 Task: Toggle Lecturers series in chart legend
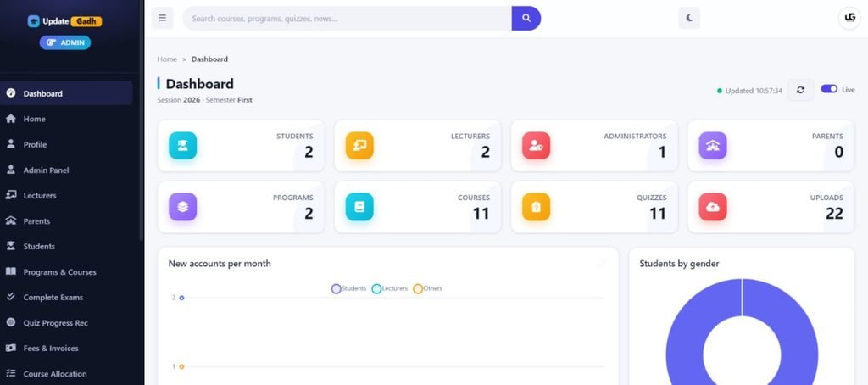(390, 288)
